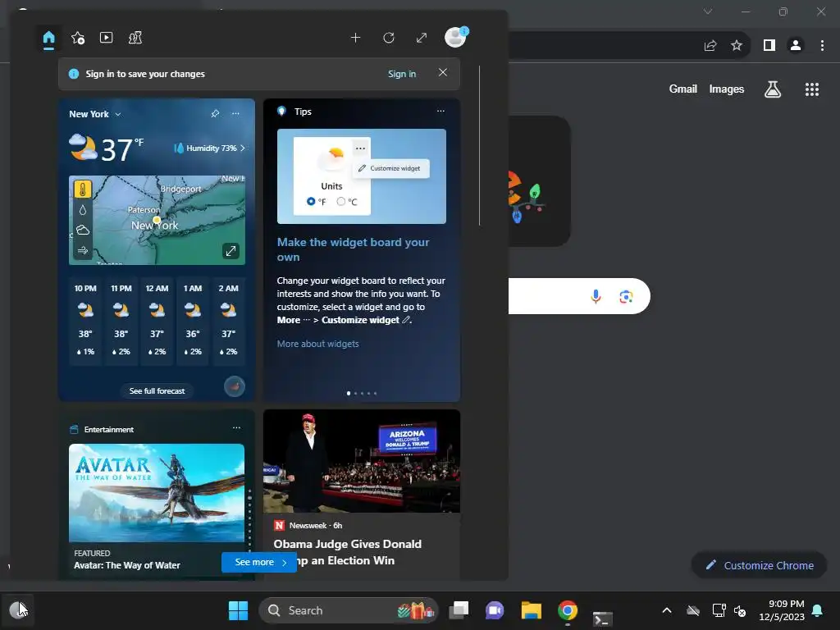Open Search Labs flask icon
This screenshot has width=840, height=630.
tap(773, 89)
